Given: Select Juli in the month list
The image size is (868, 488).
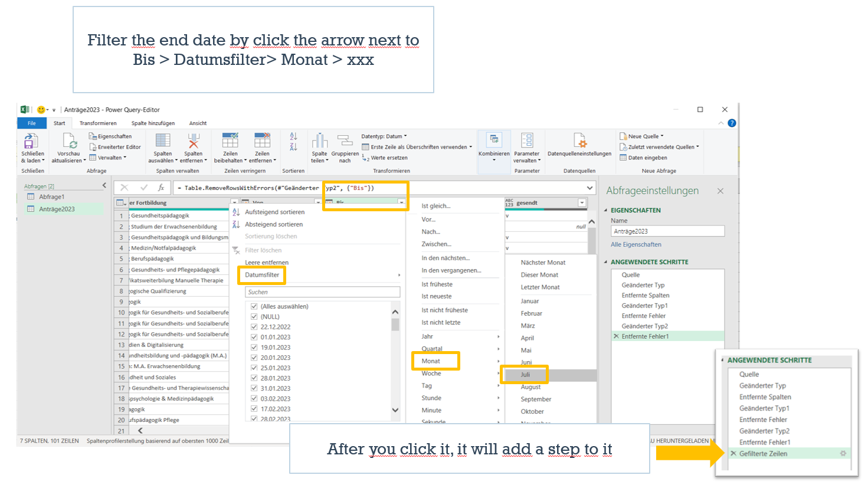Looking at the screenshot, I should coord(525,374).
